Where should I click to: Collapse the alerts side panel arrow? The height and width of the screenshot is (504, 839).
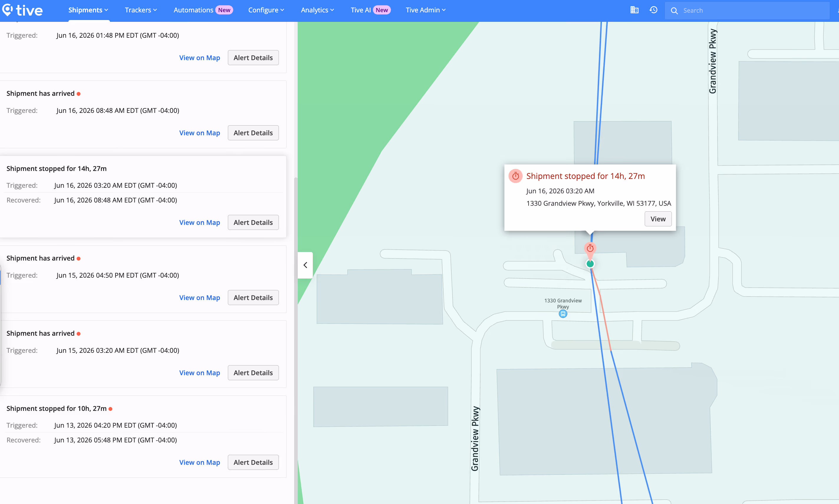point(305,265)
